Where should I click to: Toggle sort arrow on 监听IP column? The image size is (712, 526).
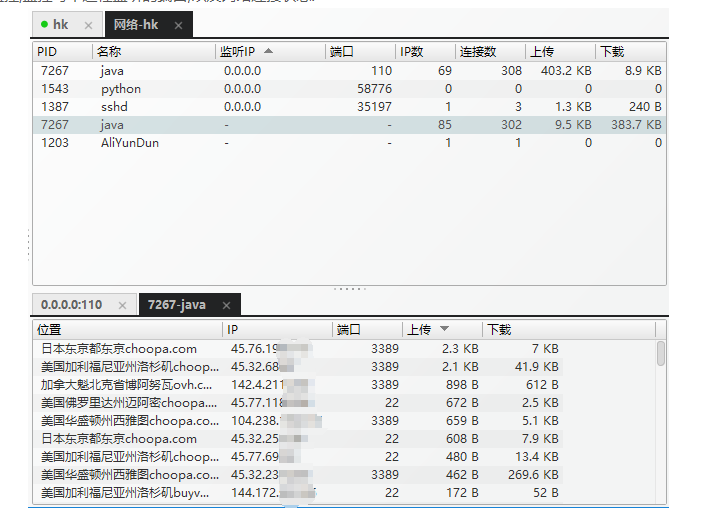pos(268,51)
